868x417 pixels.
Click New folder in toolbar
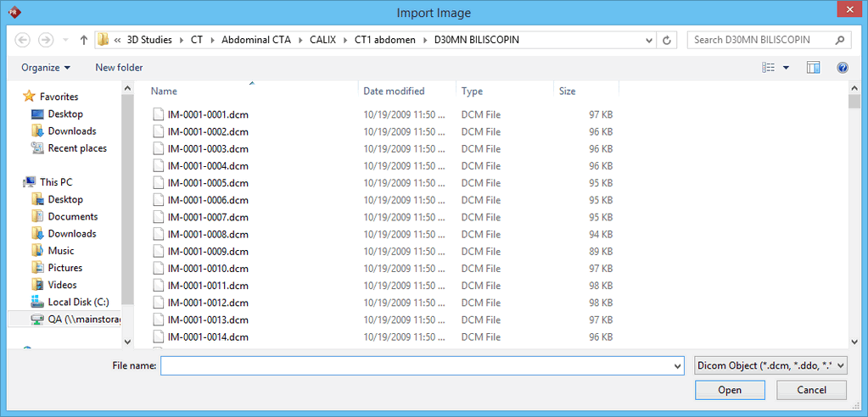[x=119, y=68]
